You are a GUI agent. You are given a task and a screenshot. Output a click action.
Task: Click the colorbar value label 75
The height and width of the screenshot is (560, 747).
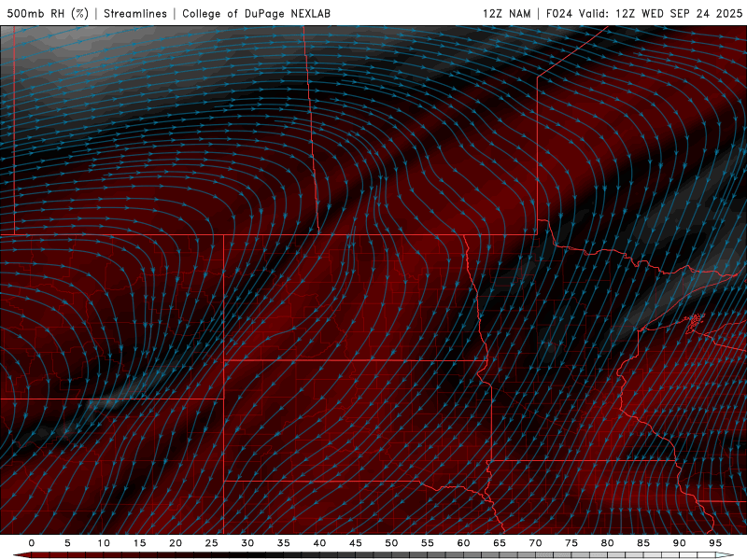(571, 543)
